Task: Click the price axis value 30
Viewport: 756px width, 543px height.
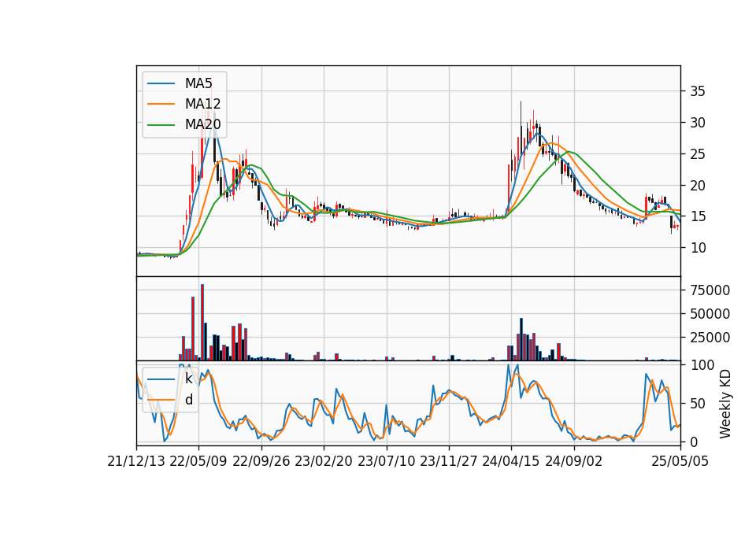Action: (x=698, y=123)
